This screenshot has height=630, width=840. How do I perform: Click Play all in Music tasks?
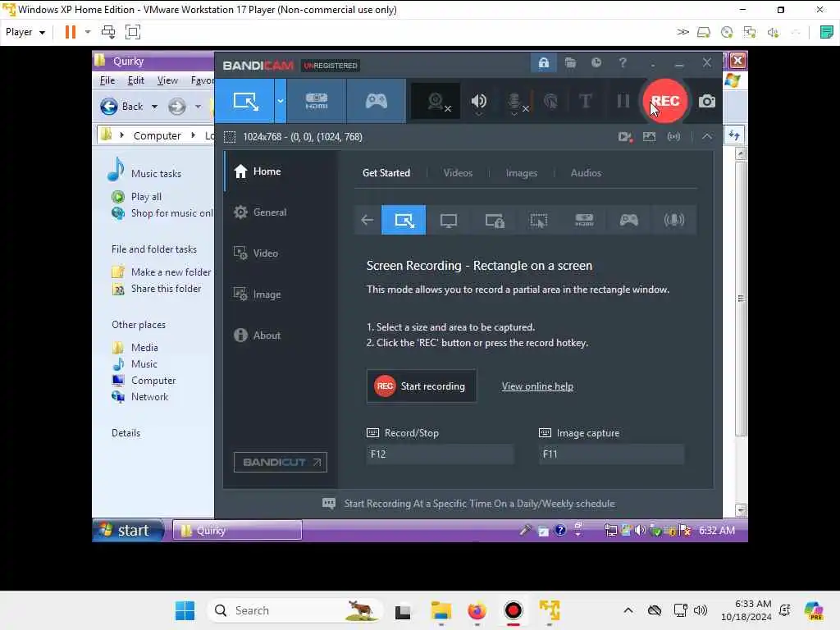coord(146,197)
